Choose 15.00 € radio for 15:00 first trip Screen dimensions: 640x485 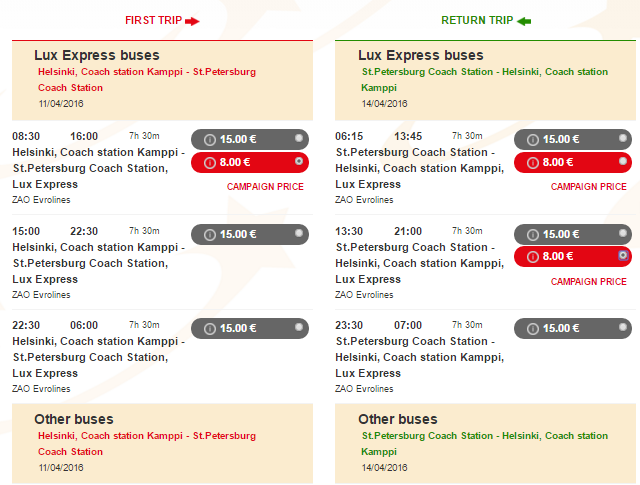pos(299,233)
